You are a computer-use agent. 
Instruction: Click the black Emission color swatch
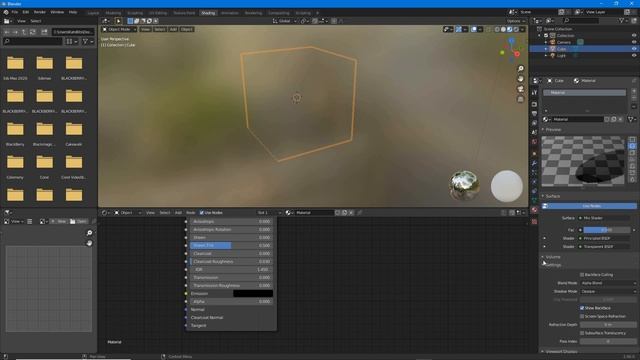tap(253, 293)
